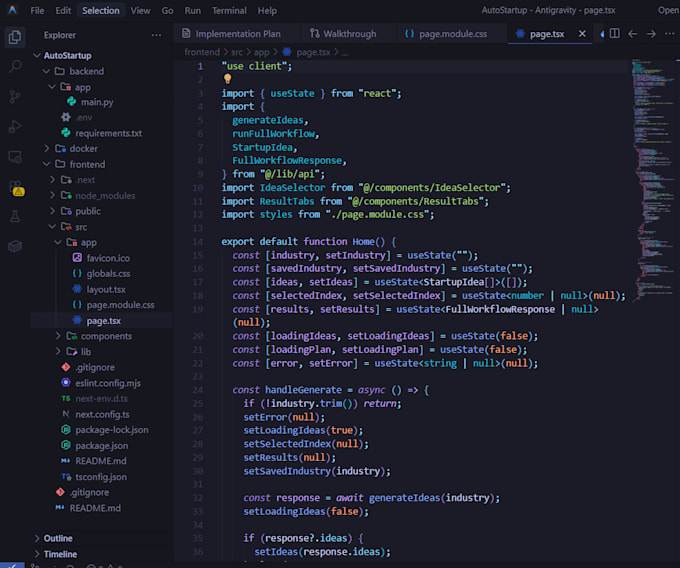Open editor more actions ellipsis
Image resolution: width=680 pixels, height=568 pixels.
pyautogui.click(x=670, y=34)
